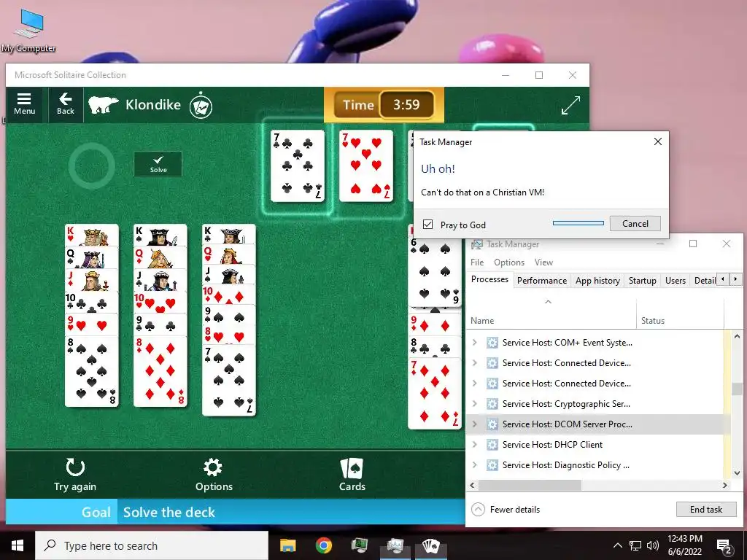
Task: Switch to the App history tab
Action: point(597,281)
